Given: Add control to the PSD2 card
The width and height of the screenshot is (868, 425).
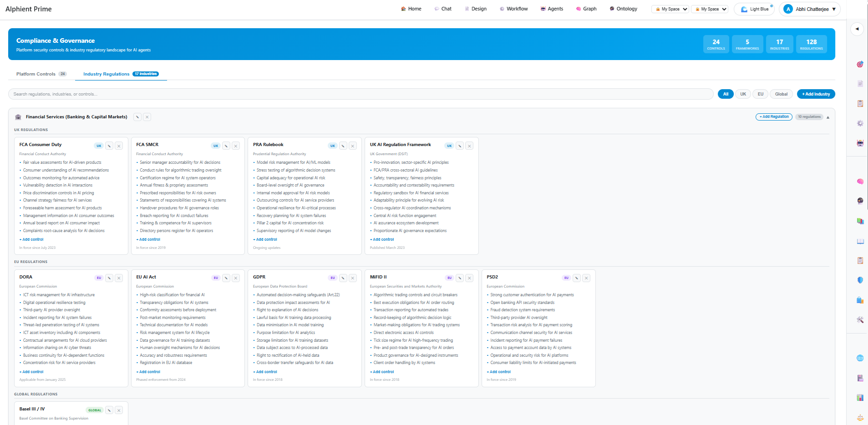Looking at the screenshot, I should (499, 372).
